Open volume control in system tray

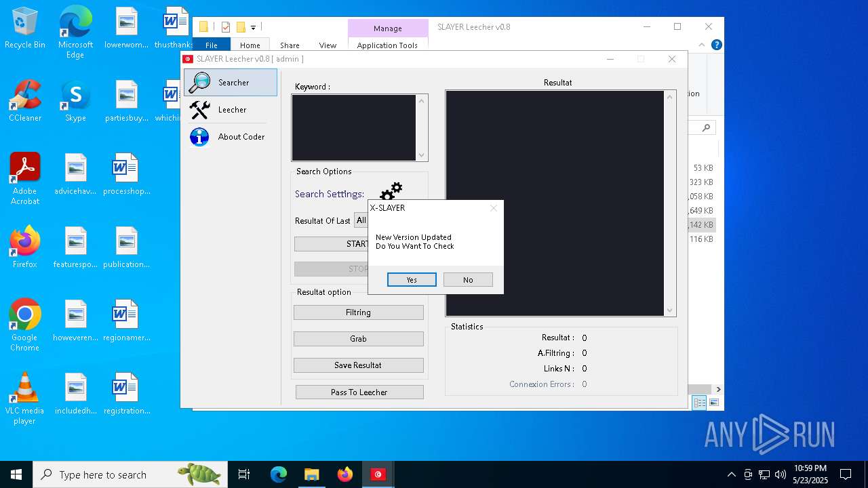781,474
